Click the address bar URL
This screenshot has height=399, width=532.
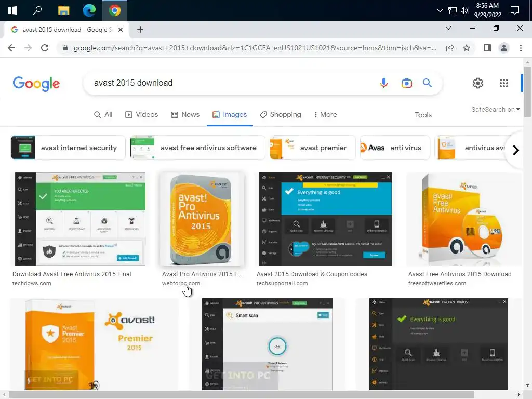click(255, 48)
